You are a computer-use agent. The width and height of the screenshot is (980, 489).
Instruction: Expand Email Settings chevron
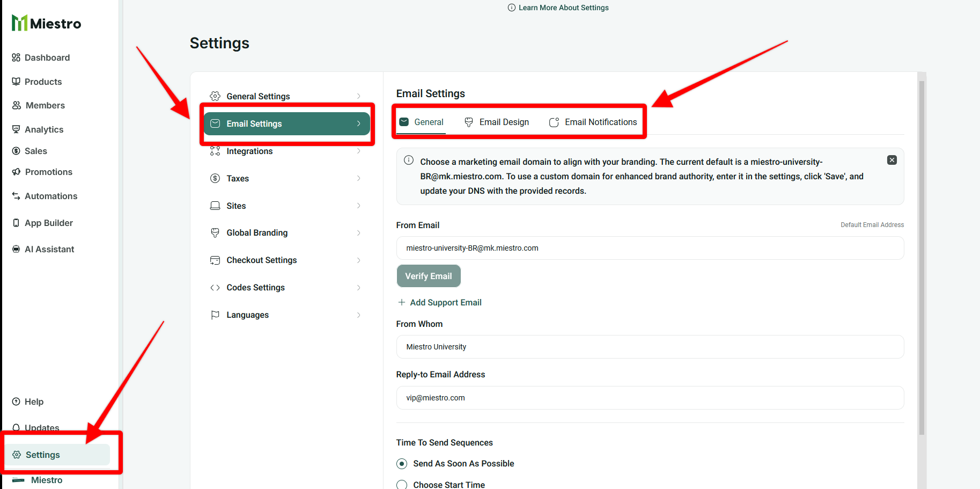point(359,123)
